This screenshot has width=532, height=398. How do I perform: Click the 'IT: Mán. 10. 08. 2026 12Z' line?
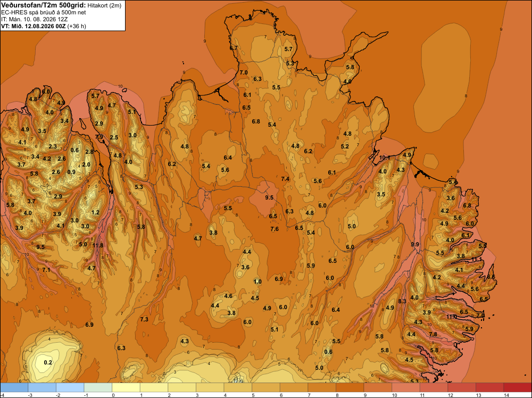tap(35, 19)
